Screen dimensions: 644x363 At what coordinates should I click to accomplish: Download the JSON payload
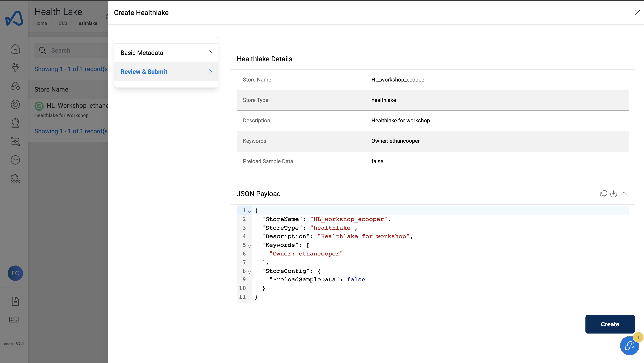click(x=614, y=194)
